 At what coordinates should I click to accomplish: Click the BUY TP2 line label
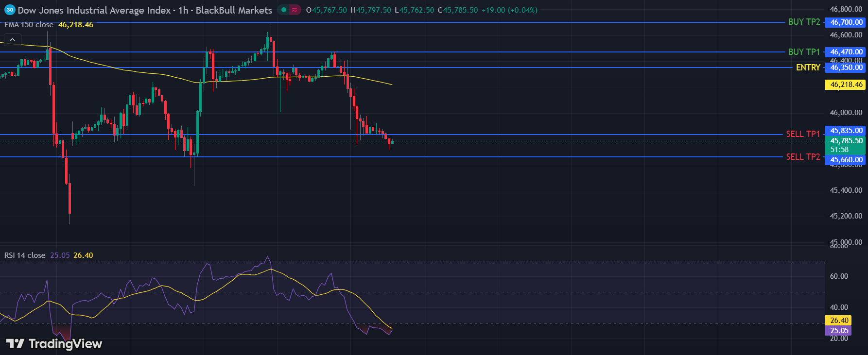click(804, 22)
